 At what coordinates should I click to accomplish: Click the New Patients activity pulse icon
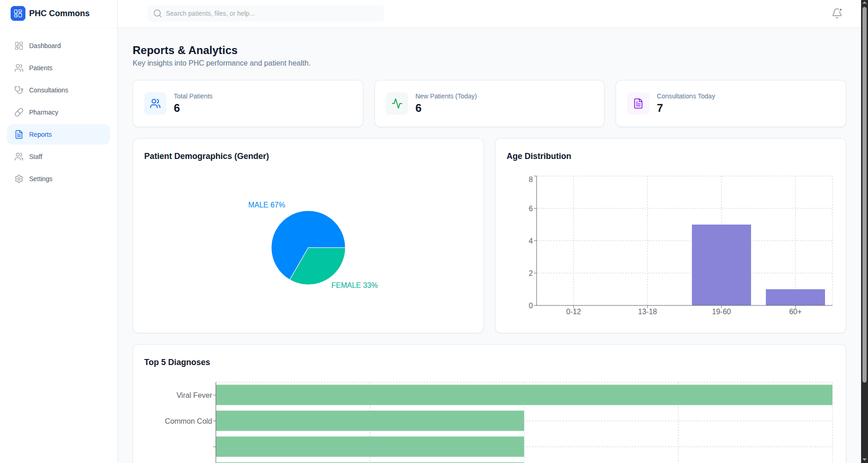click(x=397, y=104)
